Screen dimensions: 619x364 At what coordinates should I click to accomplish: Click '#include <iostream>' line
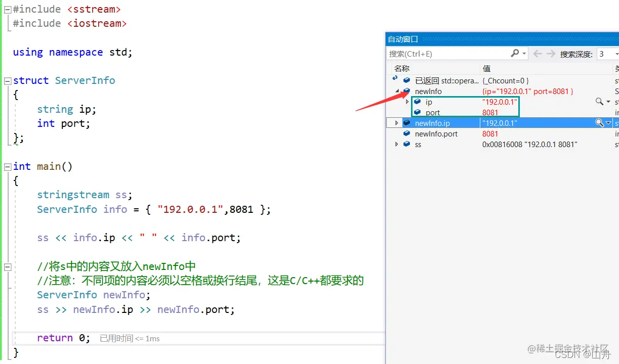click(69, 23)
